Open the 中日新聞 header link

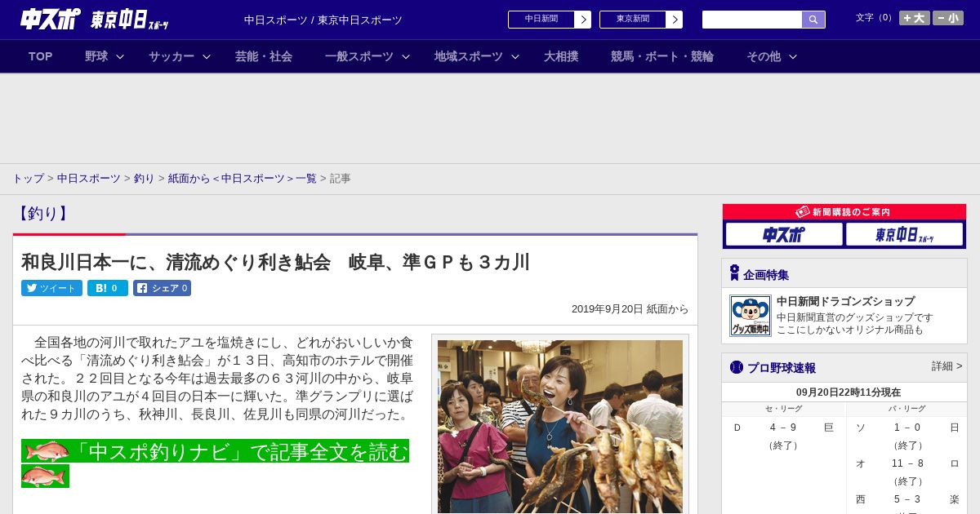(x=541, y=20)
